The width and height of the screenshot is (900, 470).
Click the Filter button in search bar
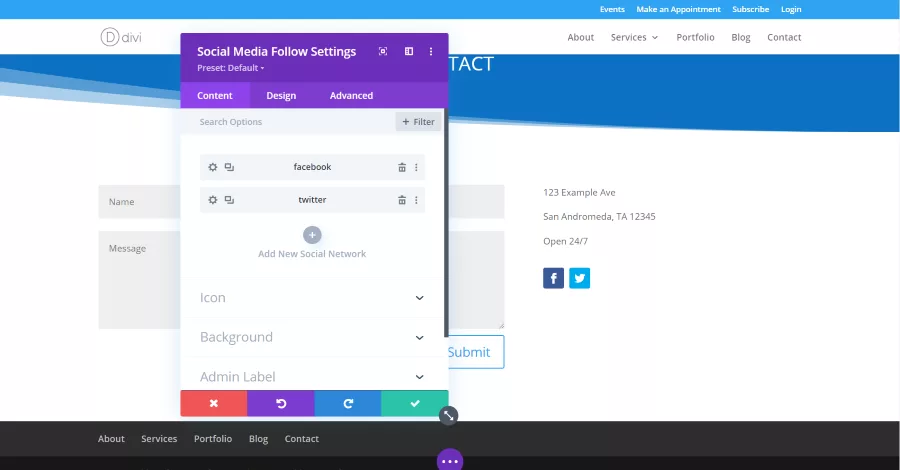(x=418, y=122)
